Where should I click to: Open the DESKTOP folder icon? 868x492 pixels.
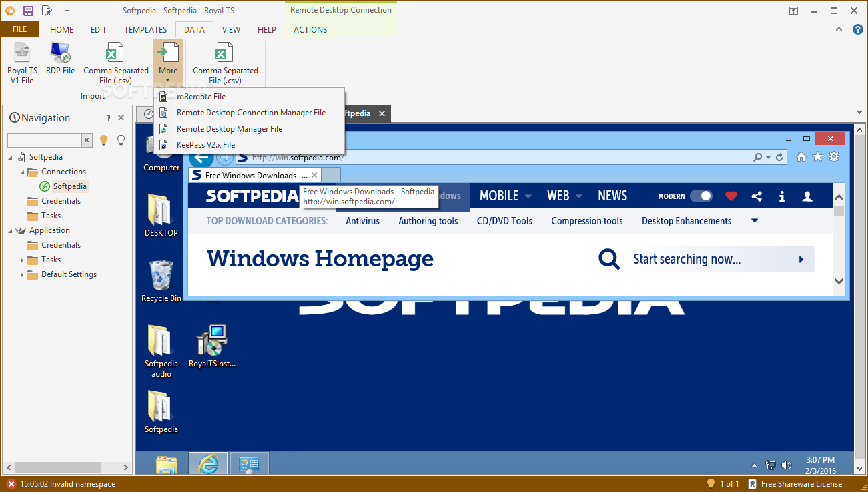tap(161, 215)
